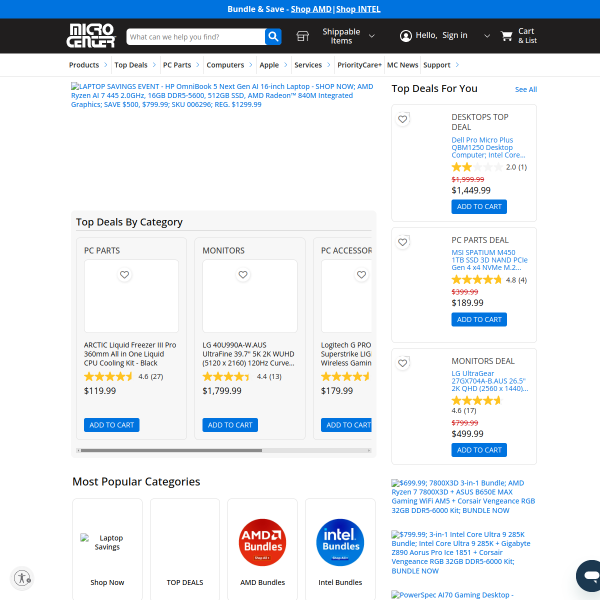Expand the Support menu chevron
The height and width of the screenshot is (600, 600).
pyautogui.click(x=457, y=65)
